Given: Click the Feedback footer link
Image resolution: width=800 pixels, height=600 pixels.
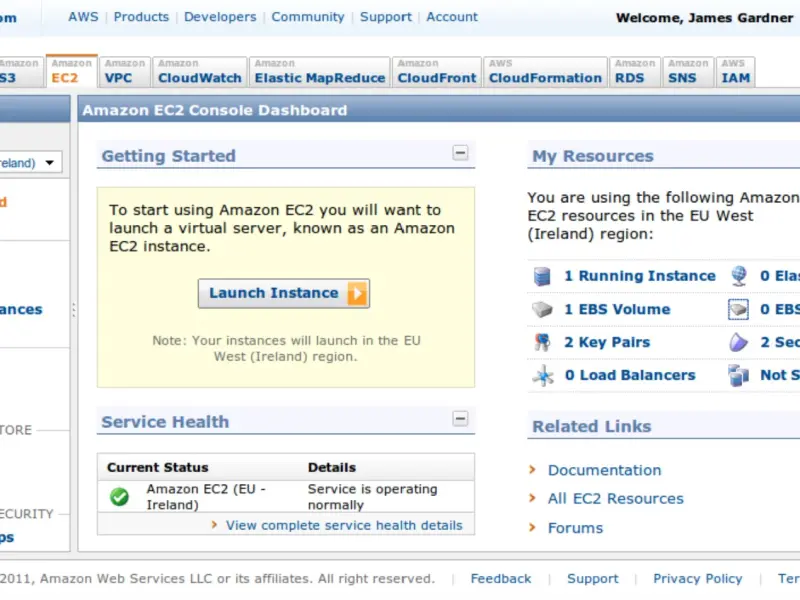Looking at the screenshot, I should pos(501,579).
